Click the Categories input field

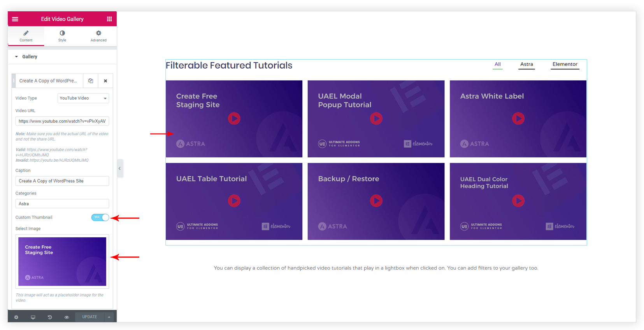click(x=62, y=204)
